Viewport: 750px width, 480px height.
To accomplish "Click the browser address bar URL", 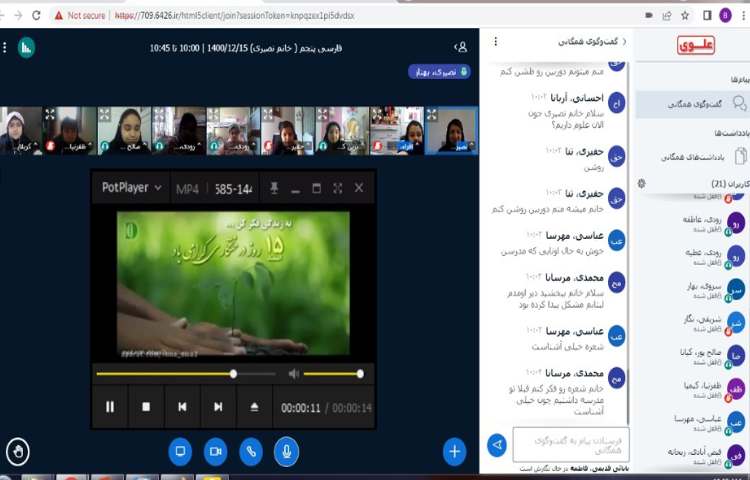I will click(234, 15).
